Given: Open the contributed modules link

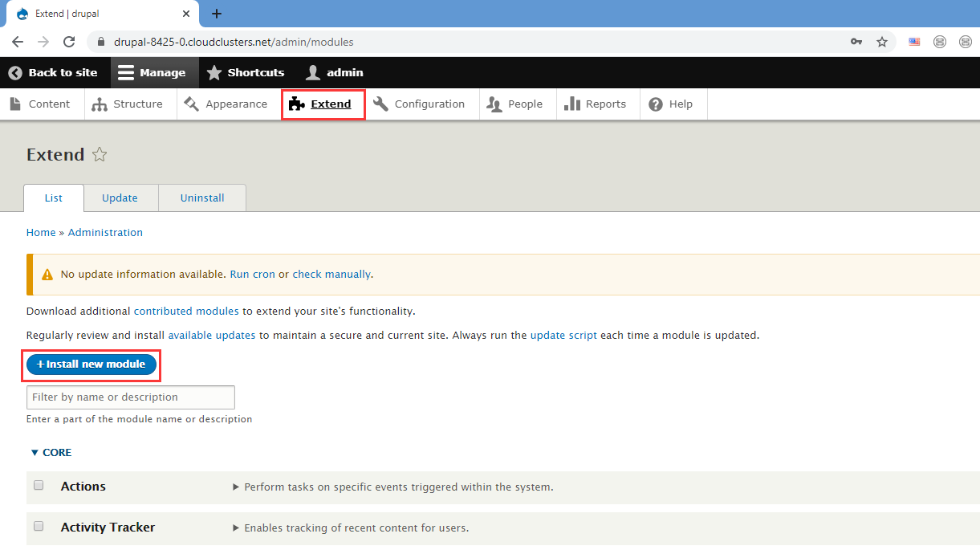Looking at the screenshot, I should coord(186,311).
